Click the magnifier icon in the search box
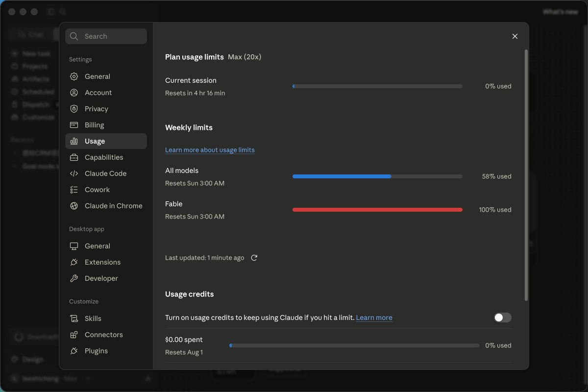Image resolution: width=588 pixels, height=392 pixels. tap(74, 36)
